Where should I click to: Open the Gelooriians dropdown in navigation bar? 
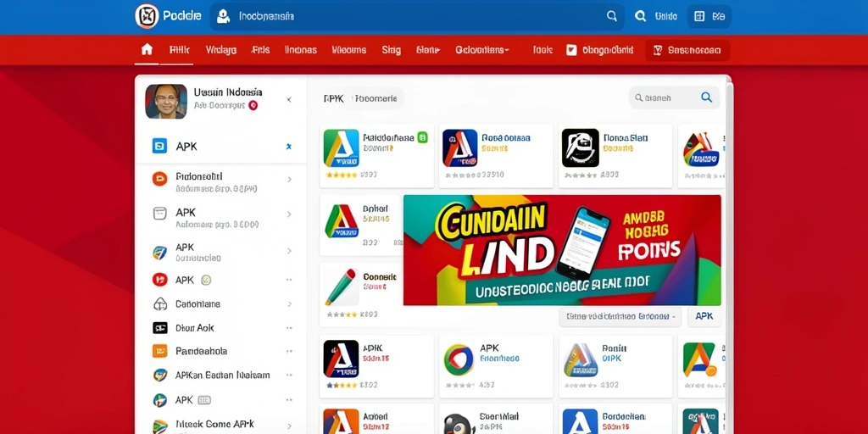click(481, 50)
